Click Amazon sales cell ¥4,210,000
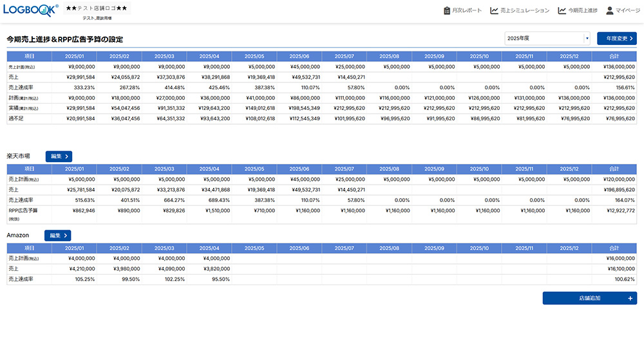Image resolution: width=644 pixels, height=352 pixels. tap(81, 269)
